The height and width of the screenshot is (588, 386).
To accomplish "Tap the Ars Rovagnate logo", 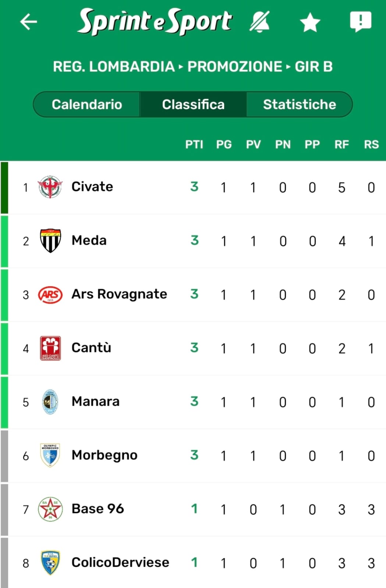I will (x=50, y=294).
